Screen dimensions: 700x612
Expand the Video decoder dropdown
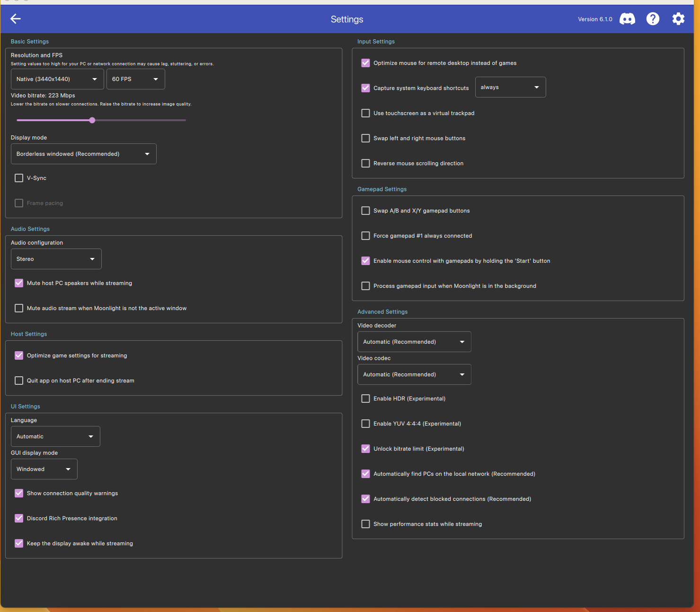[414, 342]
